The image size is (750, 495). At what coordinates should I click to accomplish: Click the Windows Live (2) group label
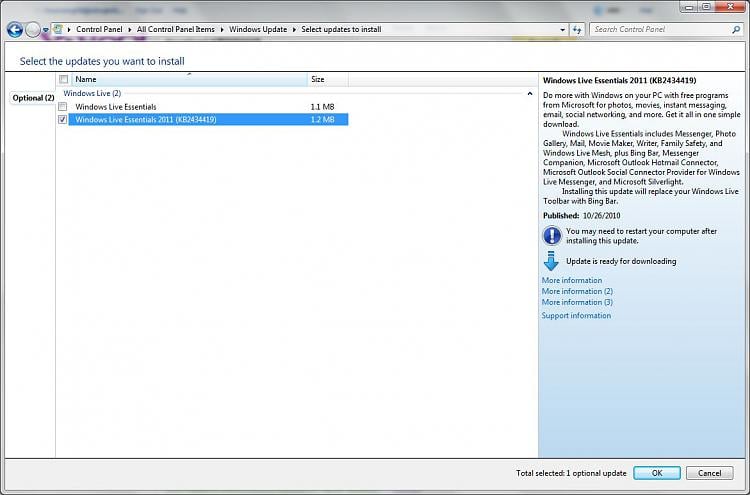[92, 93]
